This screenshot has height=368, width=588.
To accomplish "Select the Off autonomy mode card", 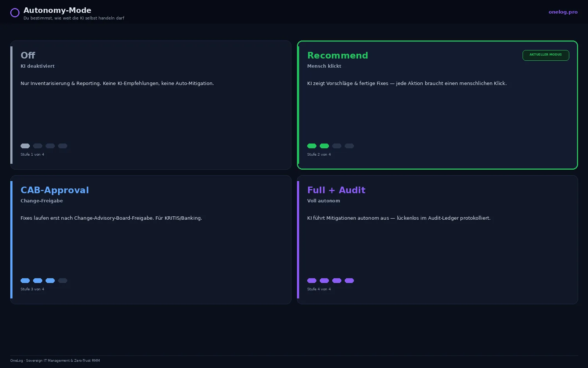I will pyautogui.click(x=151, y=105).
